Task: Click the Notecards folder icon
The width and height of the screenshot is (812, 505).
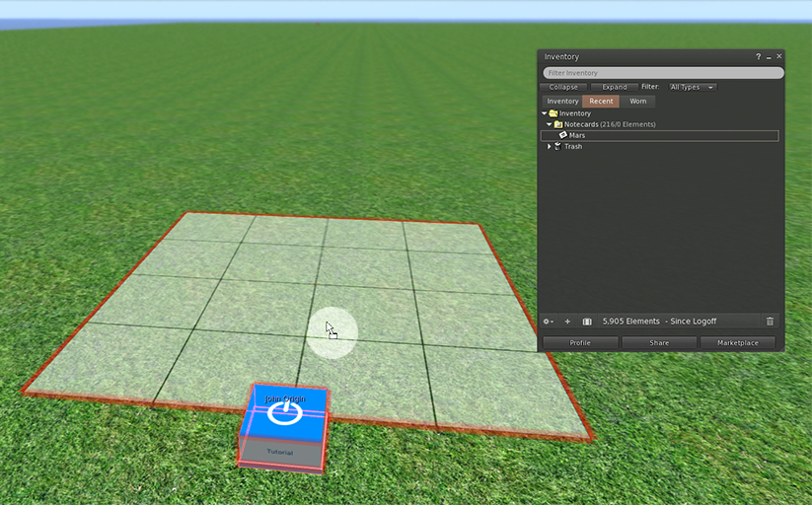Action: click(558, 124)
